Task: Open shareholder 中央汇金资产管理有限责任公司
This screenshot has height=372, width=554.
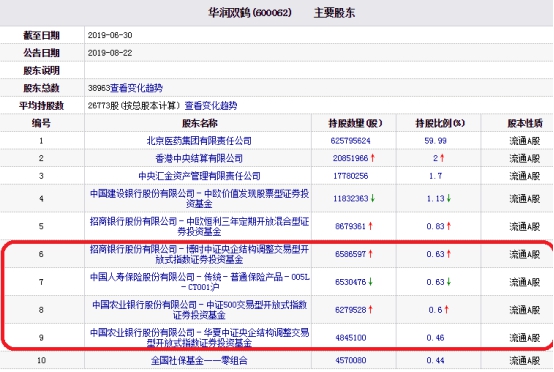Action: [x=199, y=176]
